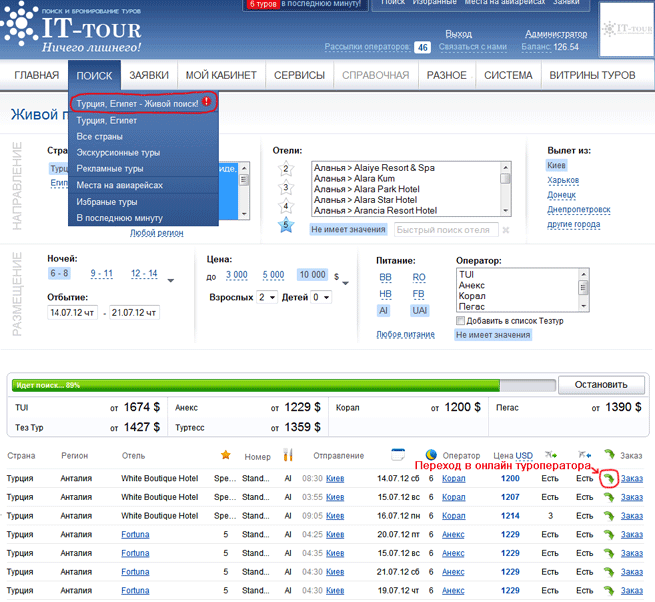Image resolution: width=655 pixels, height=602 pixels.
Task: Open the МОЙ КАБИНЕТ tab
Action: (x=221, y=75)
